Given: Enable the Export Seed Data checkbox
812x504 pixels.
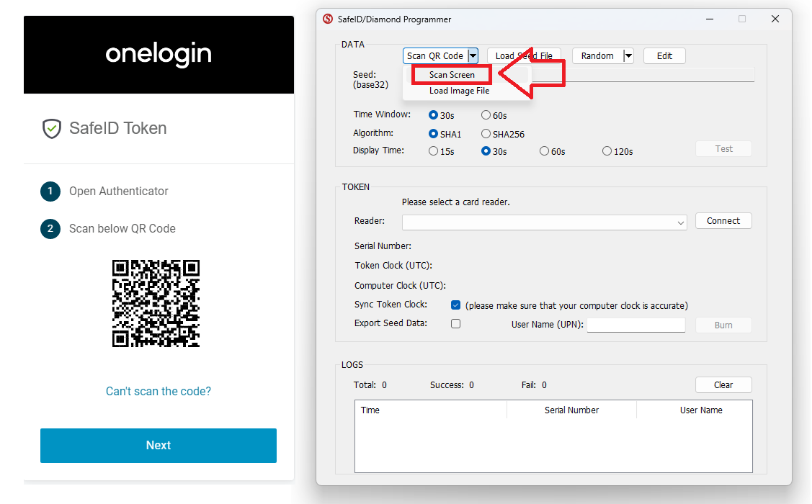Looking at the screenshot, I should 455,324.
